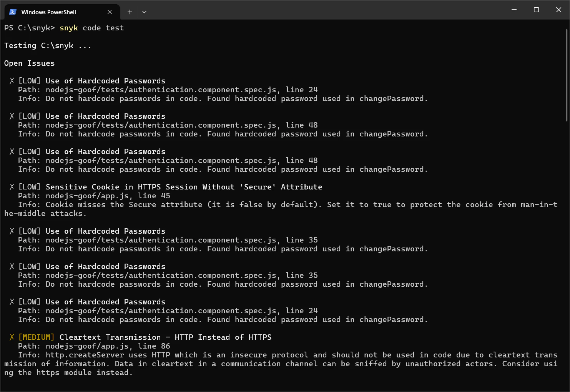Click X marker on Sensitive Cookie issue
570x392 pixels.
[x=12, y=187]
